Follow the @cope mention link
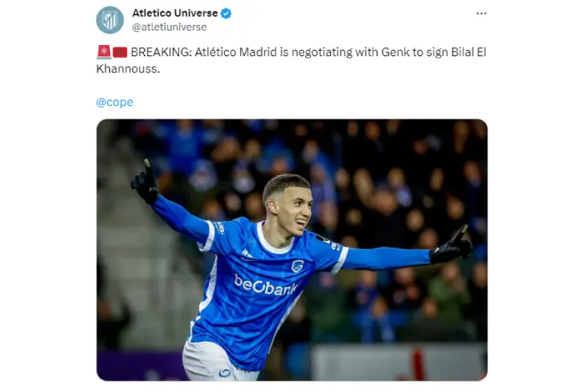This screenshot has width=585, height=392. point(115,102)
